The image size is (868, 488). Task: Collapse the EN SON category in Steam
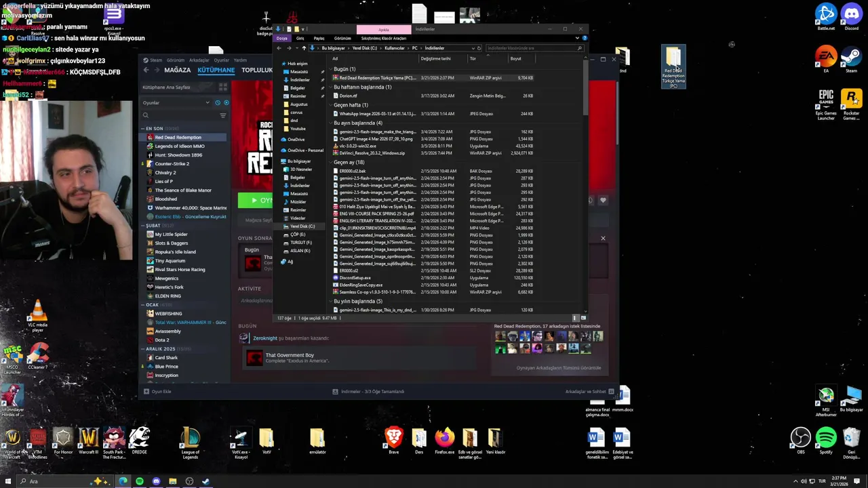pos(143,128)
